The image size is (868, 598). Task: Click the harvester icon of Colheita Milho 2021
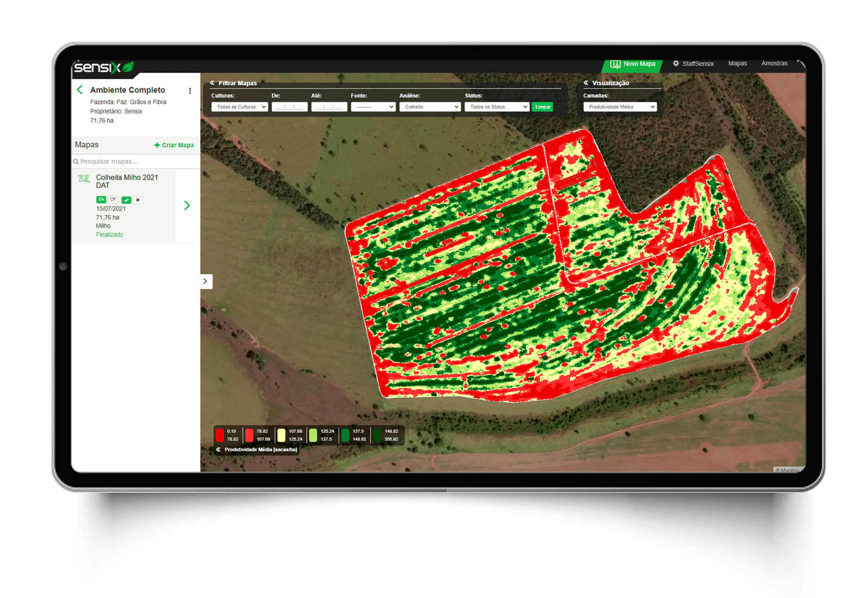(84, 178)
